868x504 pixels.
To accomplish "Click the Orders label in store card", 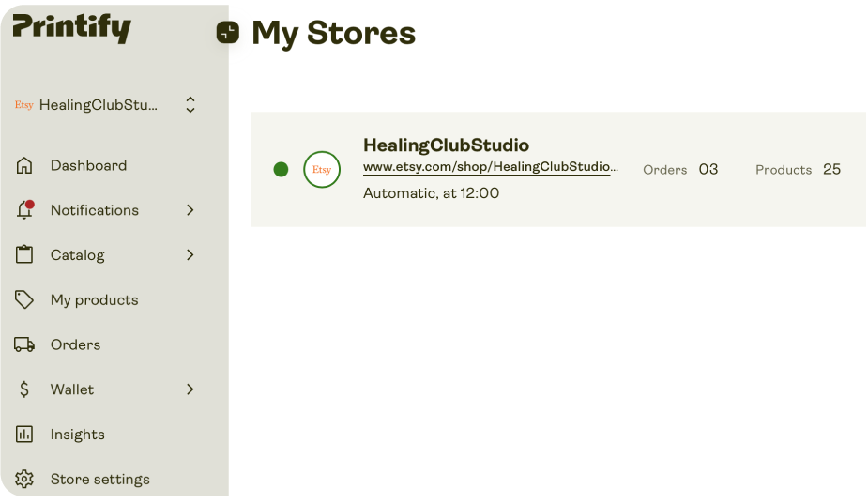I will coord(664,170).
